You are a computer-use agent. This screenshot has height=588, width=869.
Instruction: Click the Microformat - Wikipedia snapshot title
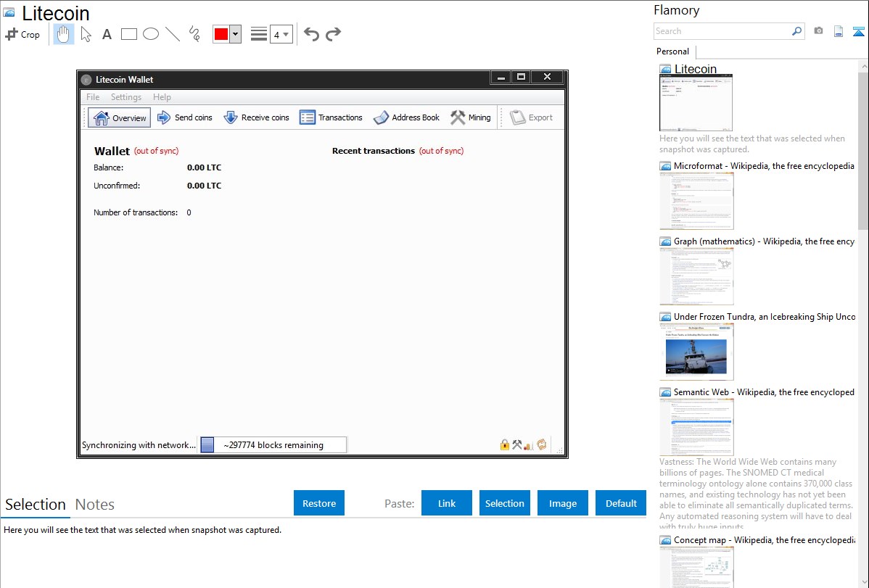pos(764,166)
